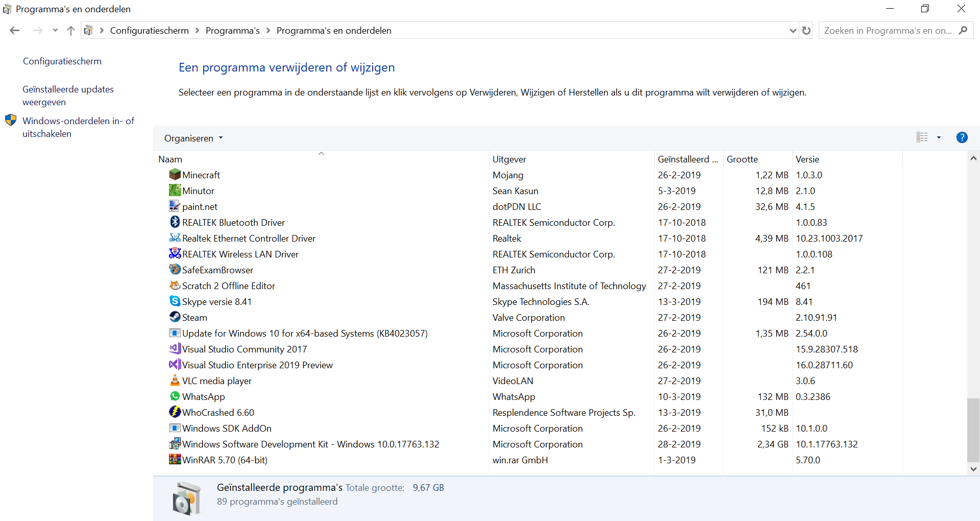Open Geïnstalleerde updates weergeven link
980x521 pixels.
(x=68, y=96)
